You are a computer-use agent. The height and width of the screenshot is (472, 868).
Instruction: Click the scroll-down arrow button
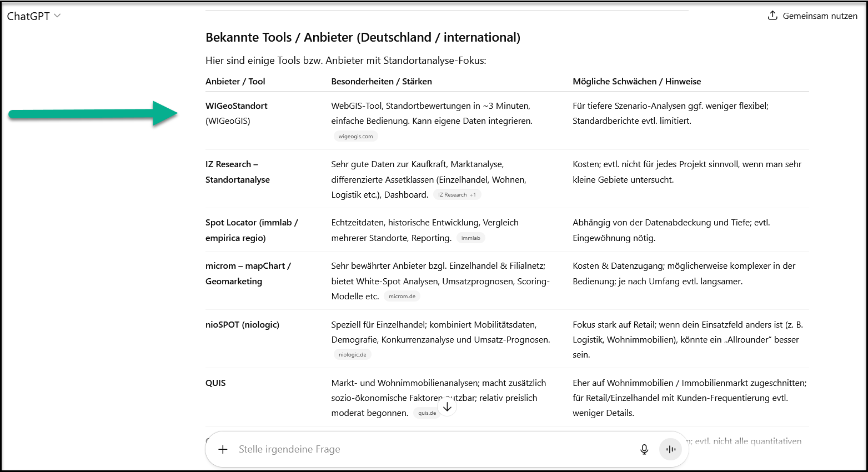tap(447, 406)
